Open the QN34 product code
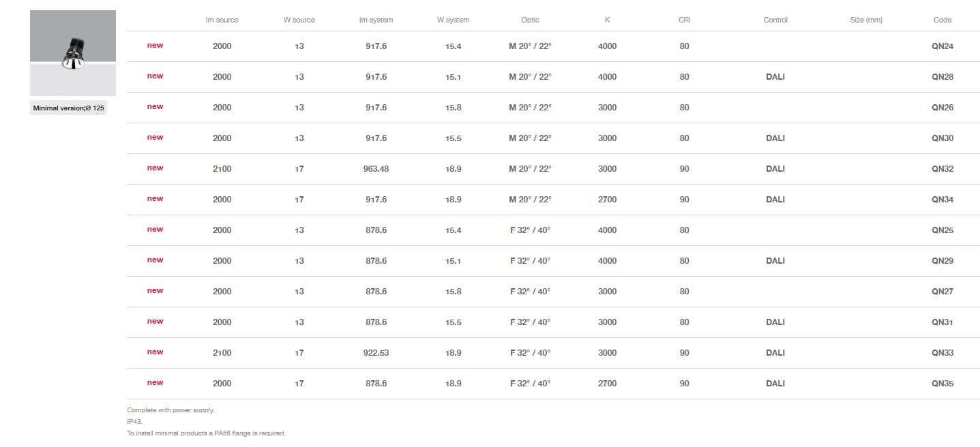The height and width of the screenshot is (447, 980). pos(942,200)
